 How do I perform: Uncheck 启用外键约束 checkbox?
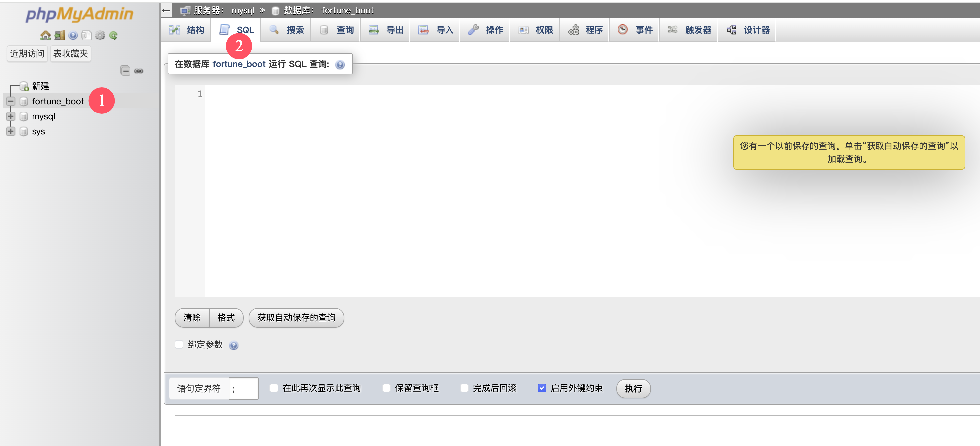tap(542, 388)
